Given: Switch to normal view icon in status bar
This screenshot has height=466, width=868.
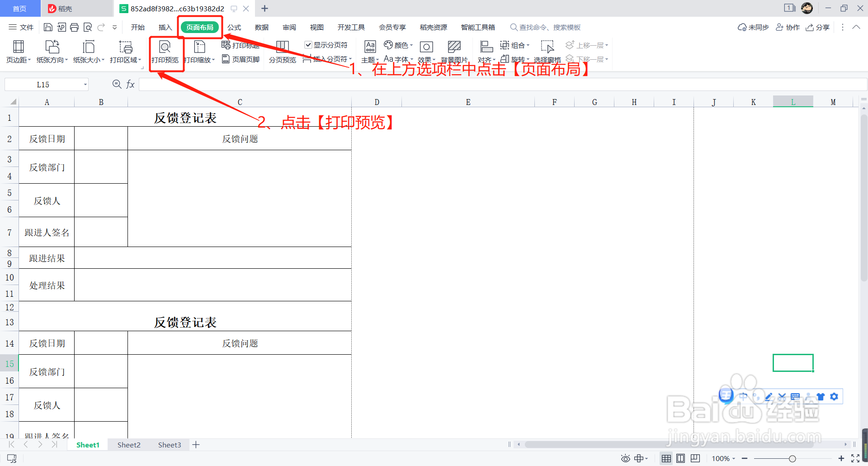Looking at the screenshot, I should [x=666, y=458].
